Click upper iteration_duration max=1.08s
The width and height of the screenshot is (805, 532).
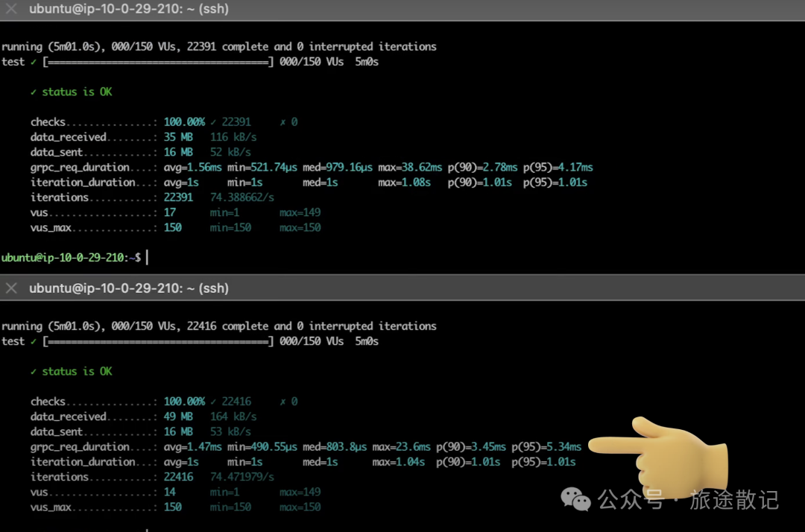click(404, 183)
